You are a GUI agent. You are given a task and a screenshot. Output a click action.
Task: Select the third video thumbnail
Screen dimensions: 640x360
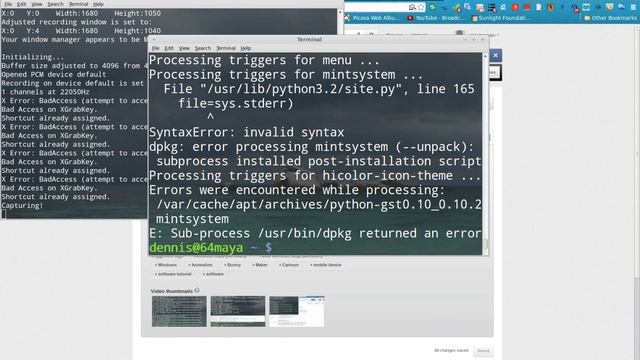click(x=297, y=311)
